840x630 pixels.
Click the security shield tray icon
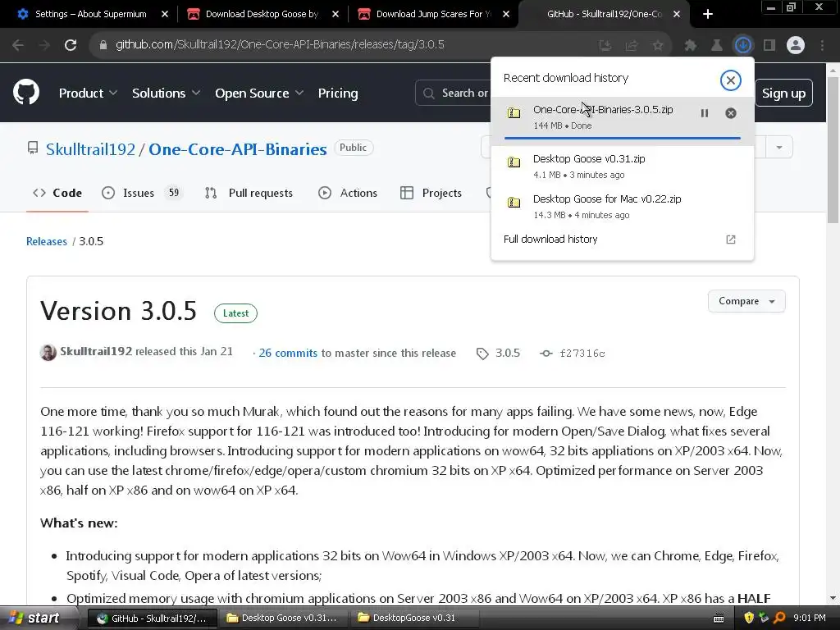(748, 618)
